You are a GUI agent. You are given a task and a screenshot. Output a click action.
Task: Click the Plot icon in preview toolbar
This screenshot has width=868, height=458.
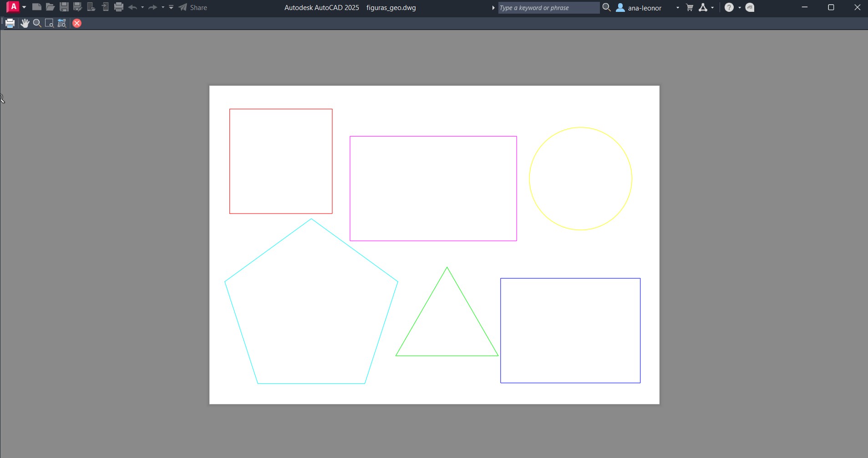click(10, 23)
